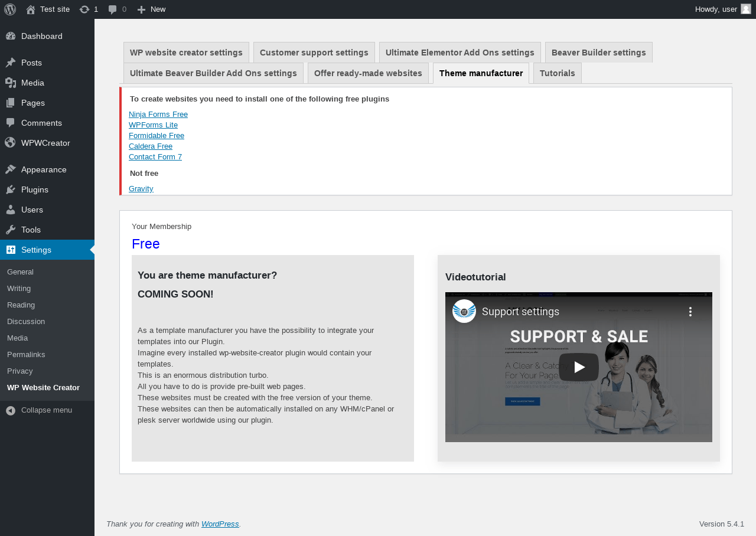The image size is (756, 536).
Task: Go to the Appearance menu
Action: 47,169
